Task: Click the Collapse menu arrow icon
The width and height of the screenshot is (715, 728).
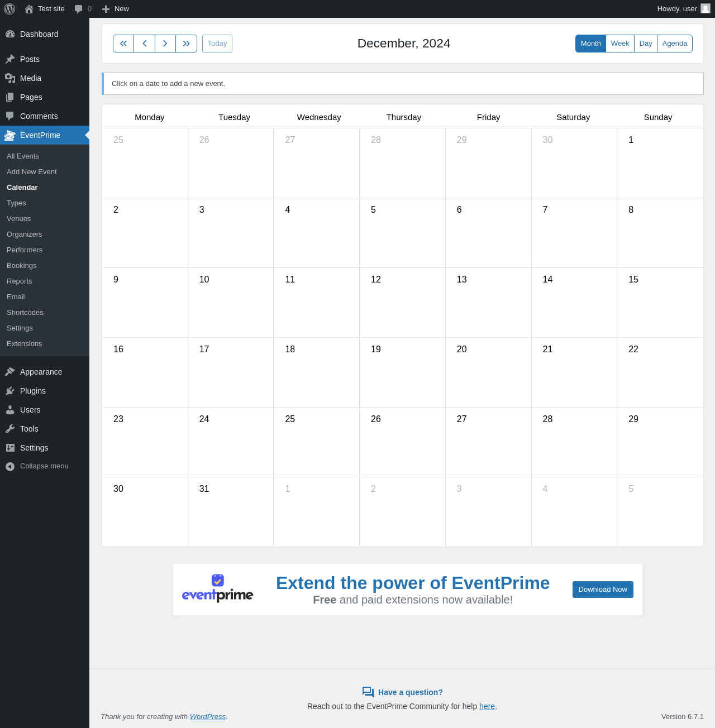Action: tap(10, 467)
